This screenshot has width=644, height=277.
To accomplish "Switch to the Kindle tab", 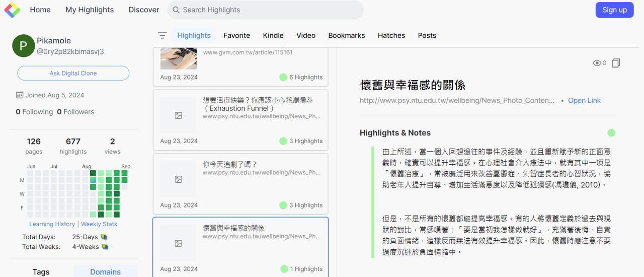I will [273, 35].
